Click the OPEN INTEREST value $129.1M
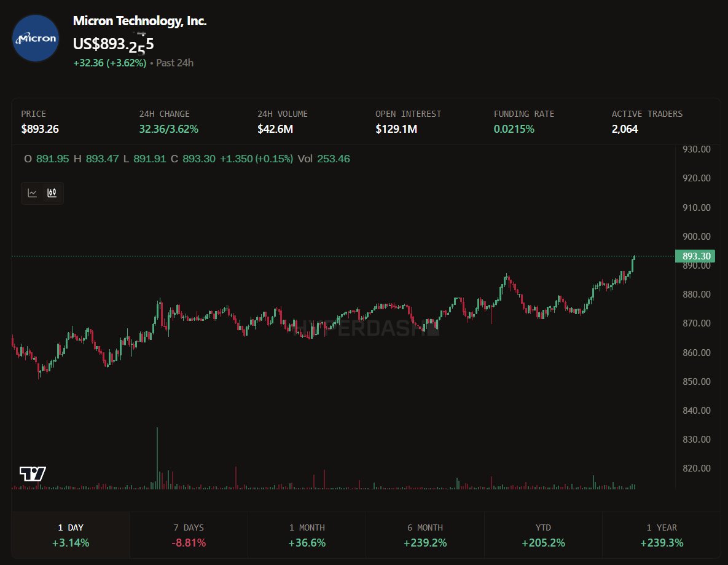728x565 pixels. [396, 128]
